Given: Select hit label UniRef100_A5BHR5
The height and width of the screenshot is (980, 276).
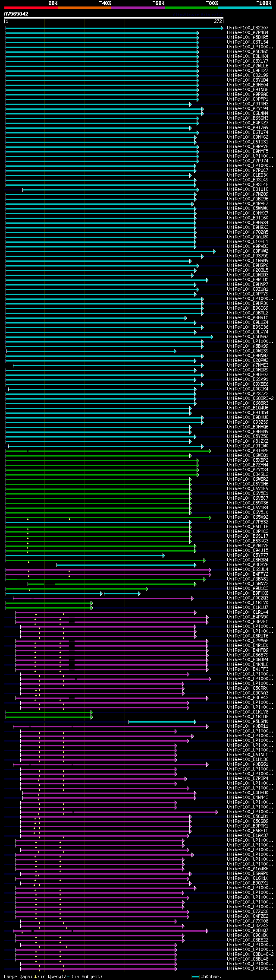Looking at the screenshot, I should click(x=248, y=38).
